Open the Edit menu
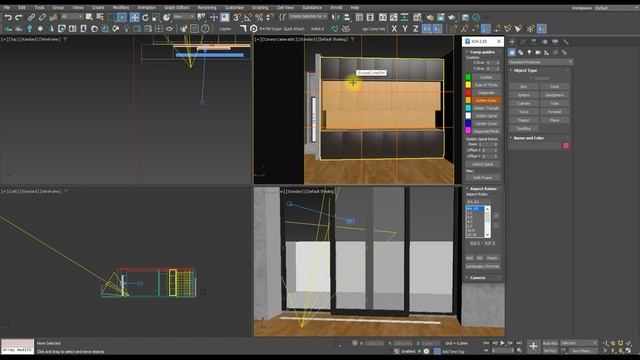Viewport: 640px width, 360px height. point(22,7)
